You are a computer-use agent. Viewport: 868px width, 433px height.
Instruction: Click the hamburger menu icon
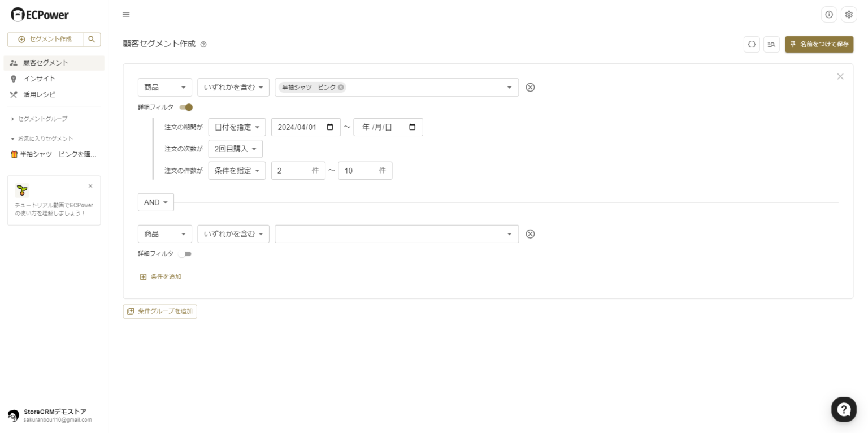(x=126, y=14)
